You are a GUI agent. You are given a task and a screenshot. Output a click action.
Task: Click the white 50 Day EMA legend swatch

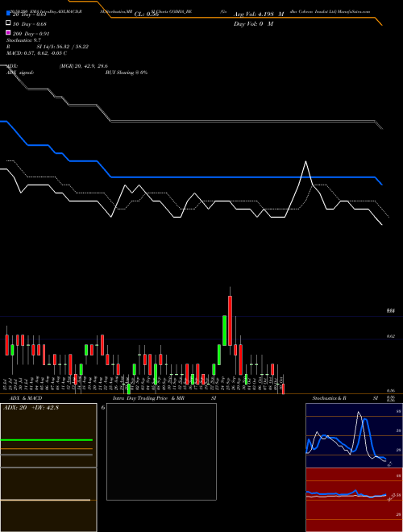click(x=8, y=23)
